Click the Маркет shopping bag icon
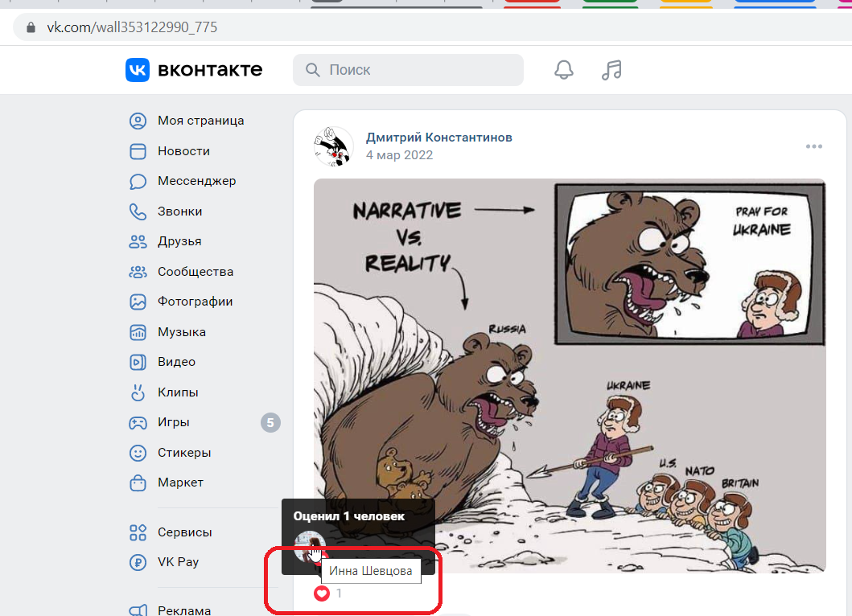Screen dimensions: 852x616 [x=138, y=483]
